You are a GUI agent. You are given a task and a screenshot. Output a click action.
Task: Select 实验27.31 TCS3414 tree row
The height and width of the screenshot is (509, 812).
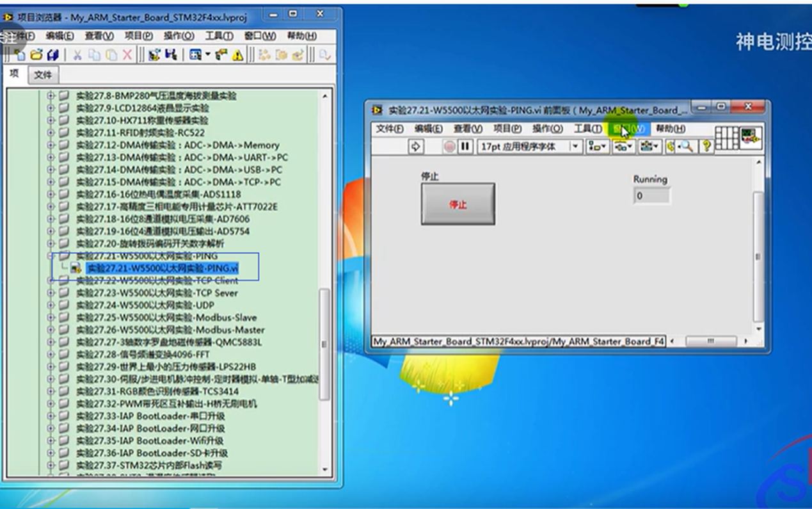(x=157, y=391)
